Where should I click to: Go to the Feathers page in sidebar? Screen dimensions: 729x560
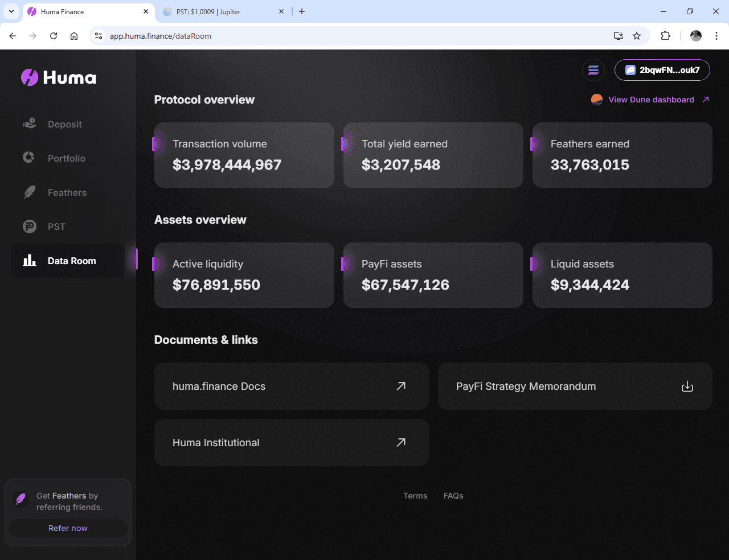[x=68, y=192]
